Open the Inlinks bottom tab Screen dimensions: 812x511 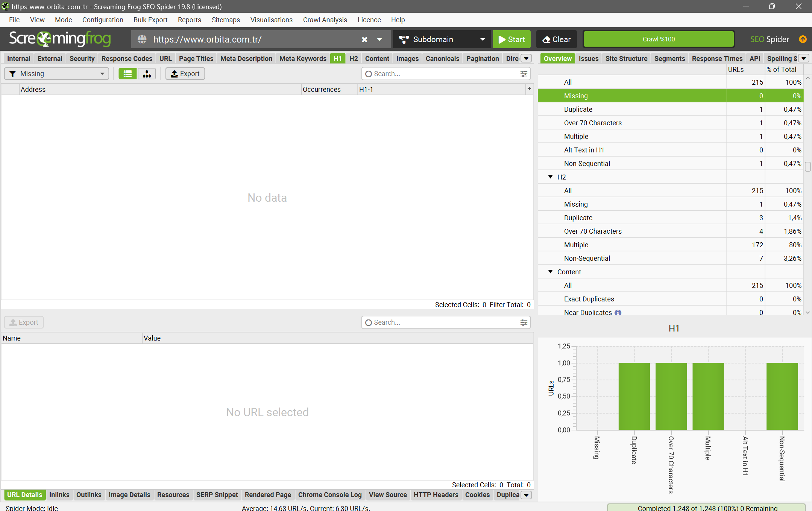(x=59, y=495)
